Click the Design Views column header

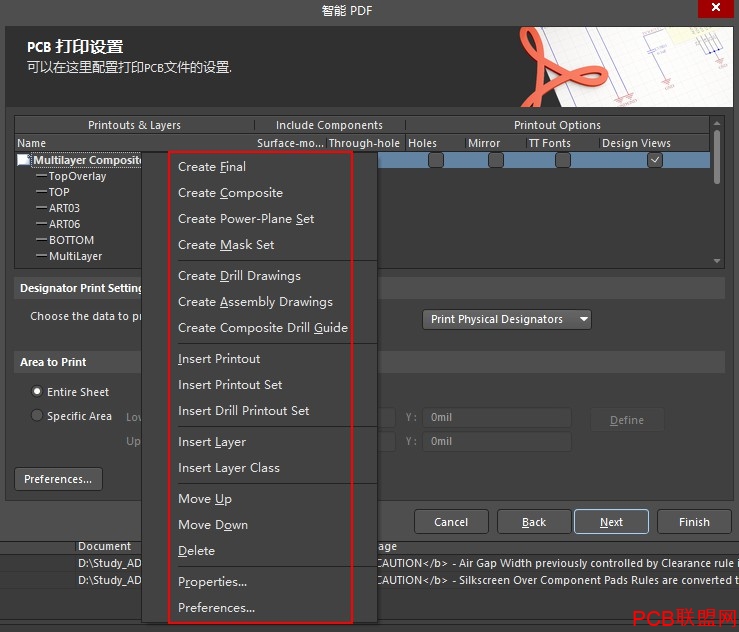[636, 143]
